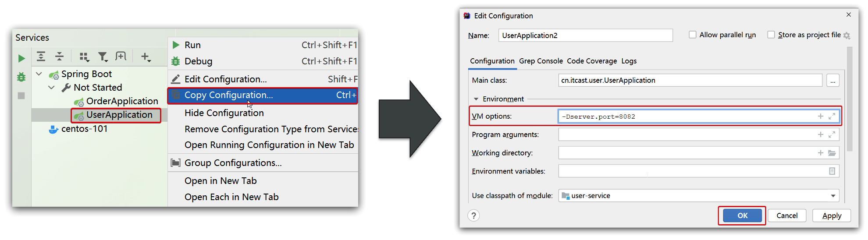Collapse the Spring Boot tree node
Image resolution: width=868 pixels, height=240 pixels.
pos(39,74)
